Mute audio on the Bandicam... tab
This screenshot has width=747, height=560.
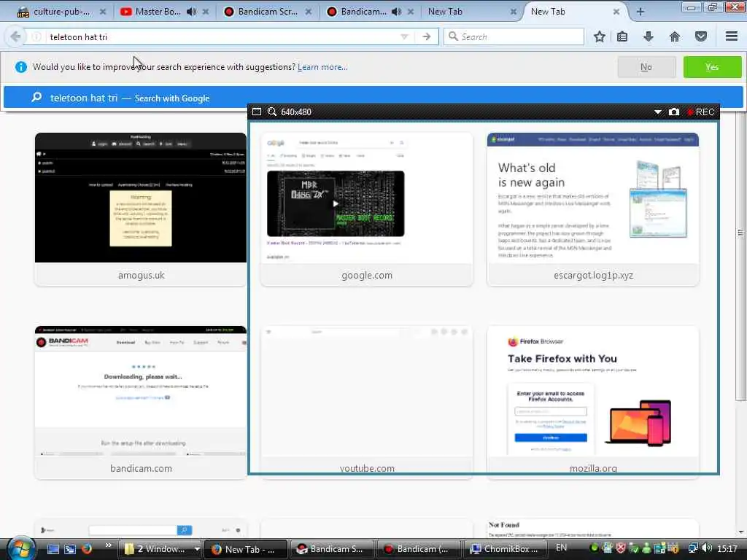coord(396,12)
